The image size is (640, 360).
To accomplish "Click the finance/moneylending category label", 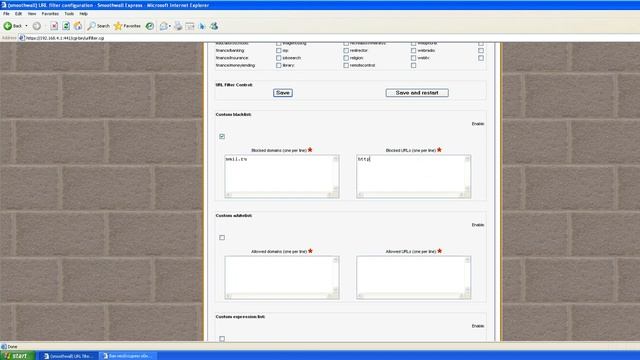I will point(235,65).
